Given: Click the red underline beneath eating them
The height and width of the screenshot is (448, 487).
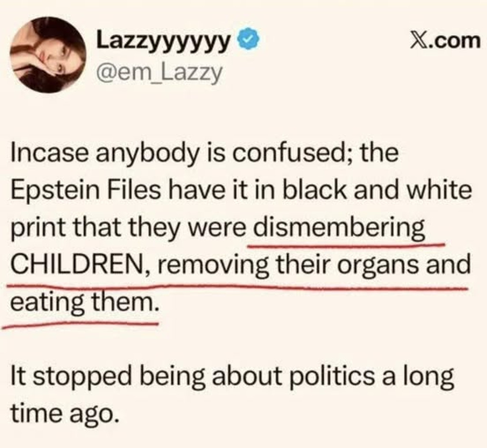Looking at the screenshot, I should click(81, 325).
